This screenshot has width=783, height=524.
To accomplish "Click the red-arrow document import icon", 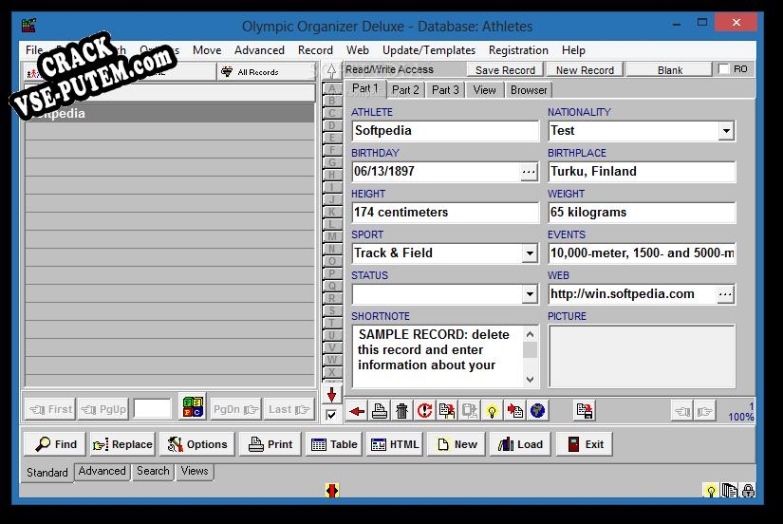I will tap(515, 411).
